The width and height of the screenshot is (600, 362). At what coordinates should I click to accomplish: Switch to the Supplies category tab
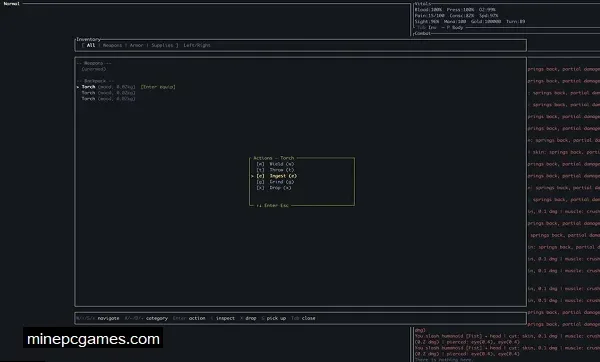click(162, 45)
